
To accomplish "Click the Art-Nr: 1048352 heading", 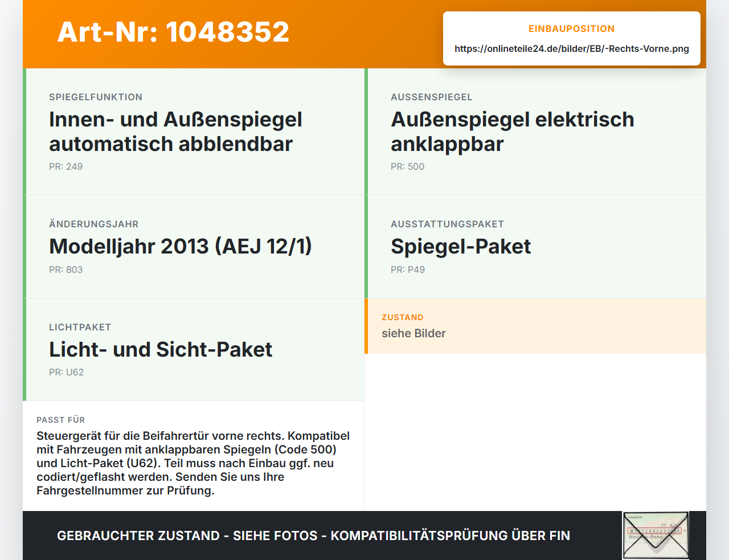I will pyautogui.click(x=173, y=32).
